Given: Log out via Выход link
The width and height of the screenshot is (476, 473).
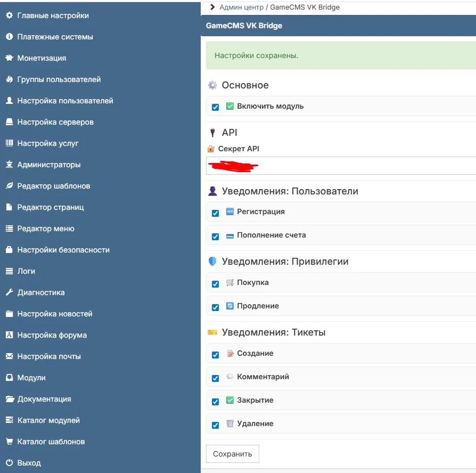Looking at the screenshot, I should [29, 463].
